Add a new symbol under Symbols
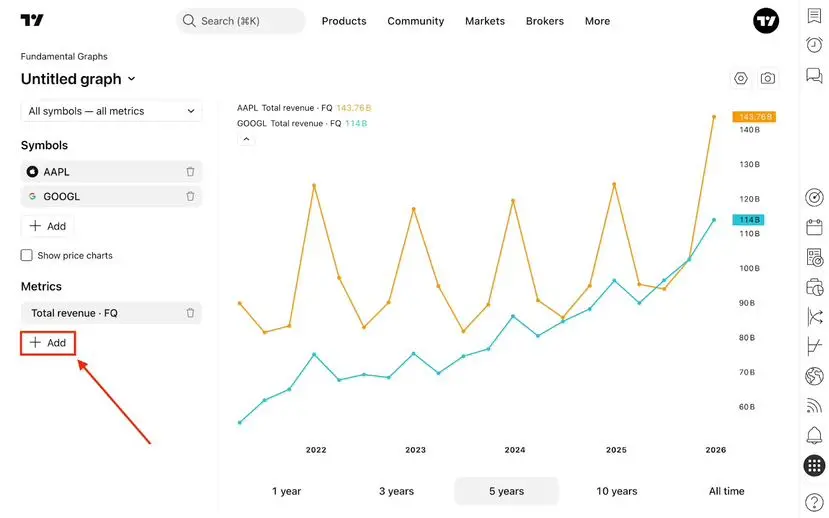Image resolution: width=829 pixels, height=518 pixels. pyautogui.click(x=48, y=227)
